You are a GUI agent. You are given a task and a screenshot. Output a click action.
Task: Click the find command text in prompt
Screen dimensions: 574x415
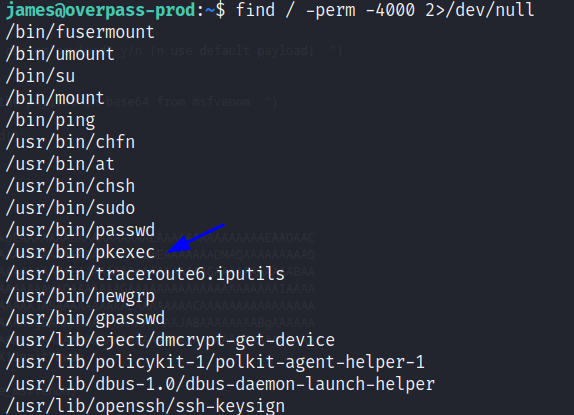tap(385, 10)
